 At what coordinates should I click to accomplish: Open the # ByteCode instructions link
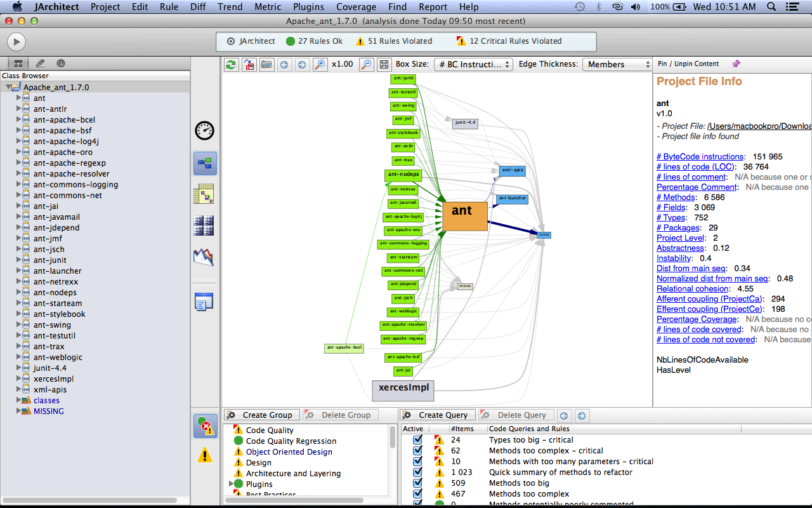pos(700,156)
